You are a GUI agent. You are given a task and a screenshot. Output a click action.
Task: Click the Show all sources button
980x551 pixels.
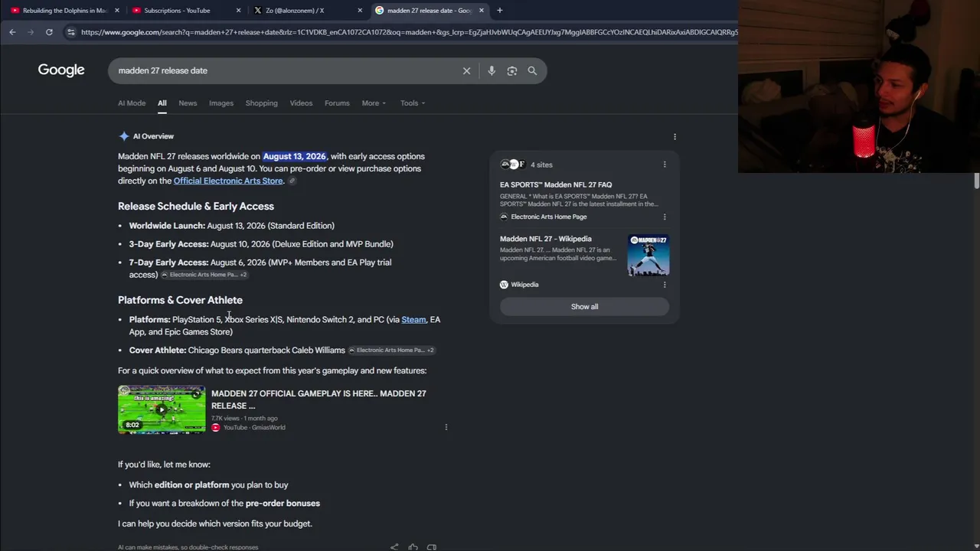[x=584, y=307]
